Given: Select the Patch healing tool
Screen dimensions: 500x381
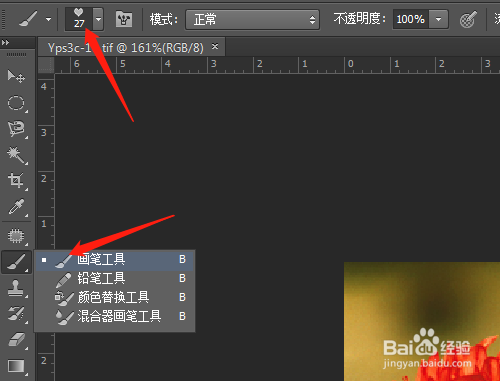Looking at the screenshot, I should pyautogui.click(x=16, y=236).
